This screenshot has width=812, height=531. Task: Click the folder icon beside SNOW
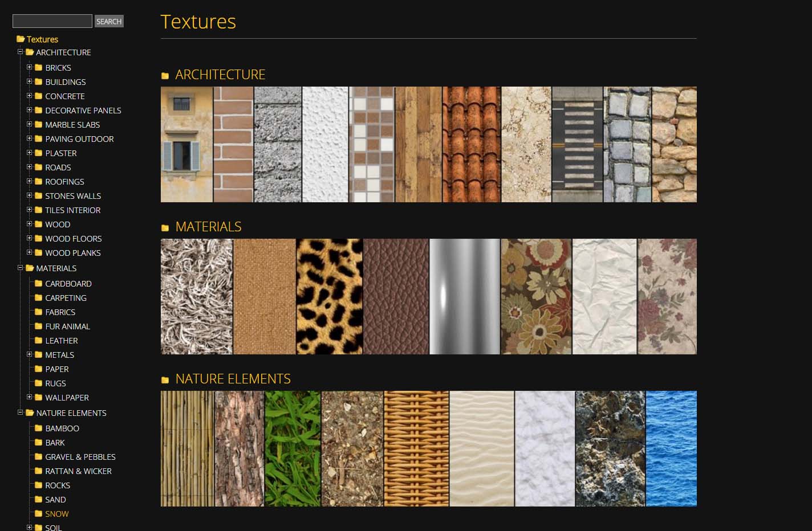pyautogui.click(x=39, y=513)
